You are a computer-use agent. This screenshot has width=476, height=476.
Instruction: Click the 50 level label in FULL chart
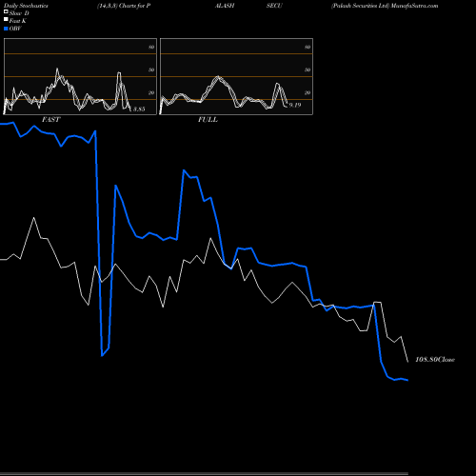click(x=307, y=69)
